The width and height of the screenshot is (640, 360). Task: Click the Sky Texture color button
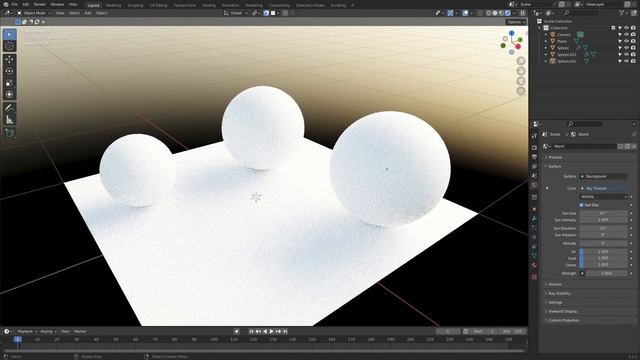click(603, 189)
